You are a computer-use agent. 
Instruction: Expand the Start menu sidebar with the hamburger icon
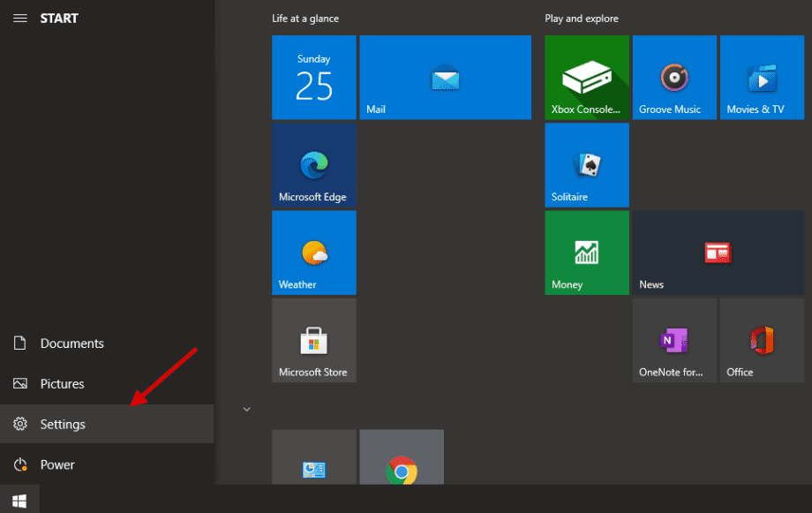point(19,18)
